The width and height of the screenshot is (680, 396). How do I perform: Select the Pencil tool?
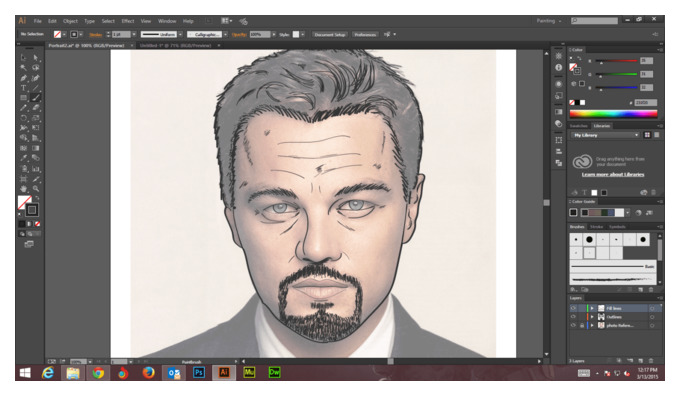(x=23, y=108)
